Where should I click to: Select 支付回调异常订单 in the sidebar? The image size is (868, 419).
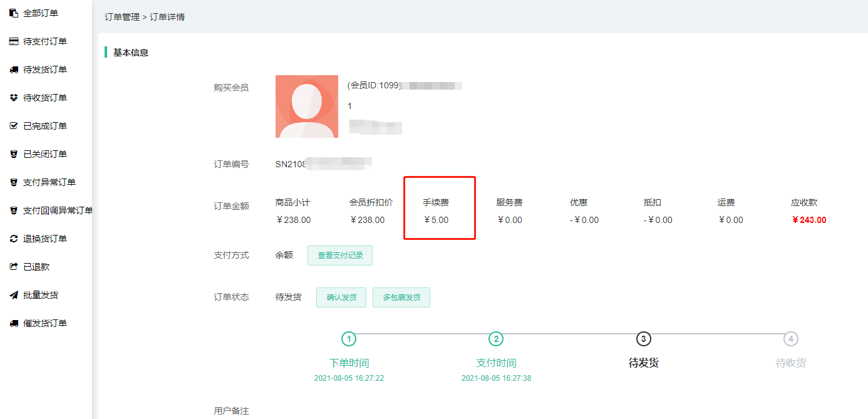coord(57,210)
